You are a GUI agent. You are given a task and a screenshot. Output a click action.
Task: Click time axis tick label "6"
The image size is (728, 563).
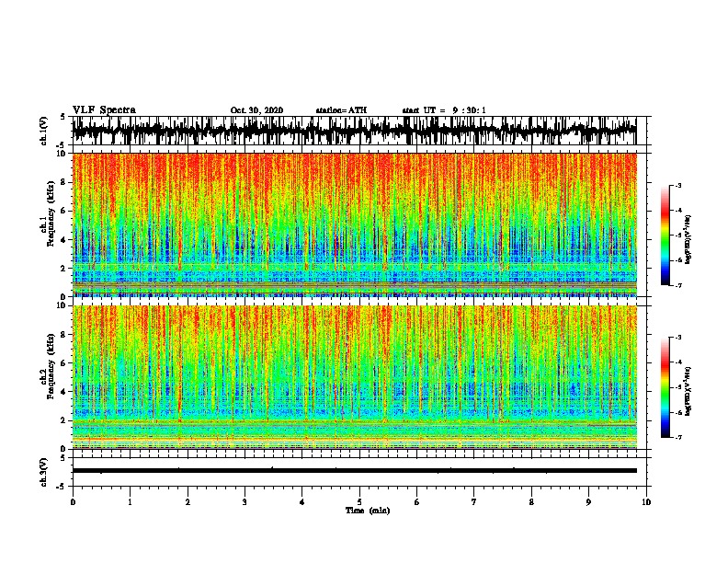click(x=417, y=502)
